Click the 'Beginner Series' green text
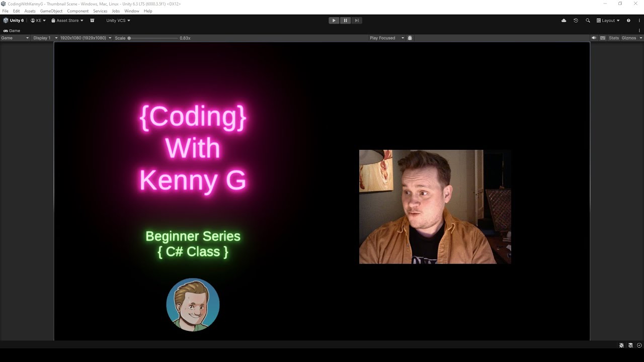This screenshot has width=644, height=362. click(x=193, y=236)
